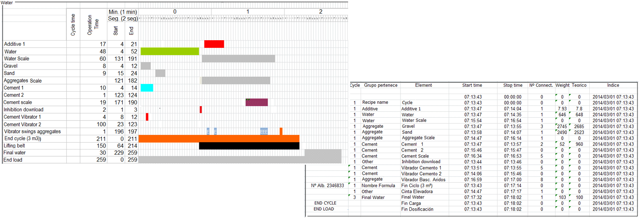Select the cyan Cement 1 bar

tap(147, 88)
